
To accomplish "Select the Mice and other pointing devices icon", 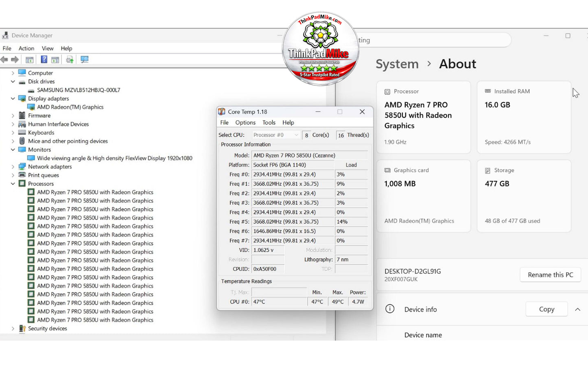I will click(22, 141).
